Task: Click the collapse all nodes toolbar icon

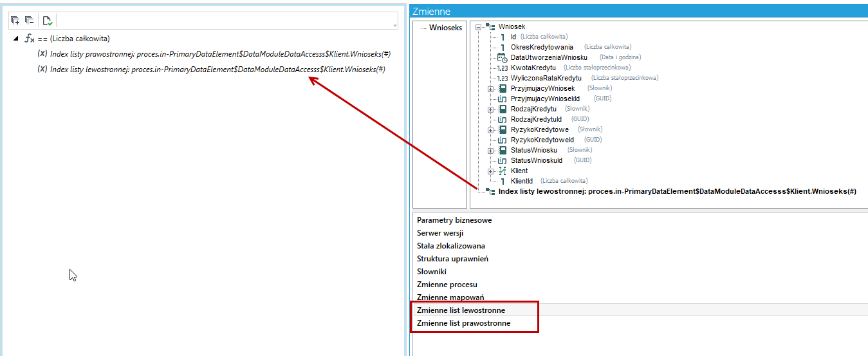Action: (x=30, y=21)
